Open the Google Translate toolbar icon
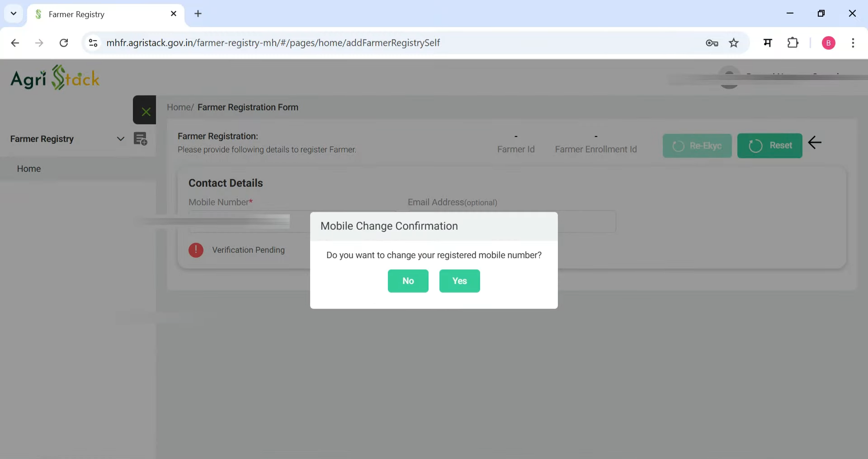 point(768,43)
